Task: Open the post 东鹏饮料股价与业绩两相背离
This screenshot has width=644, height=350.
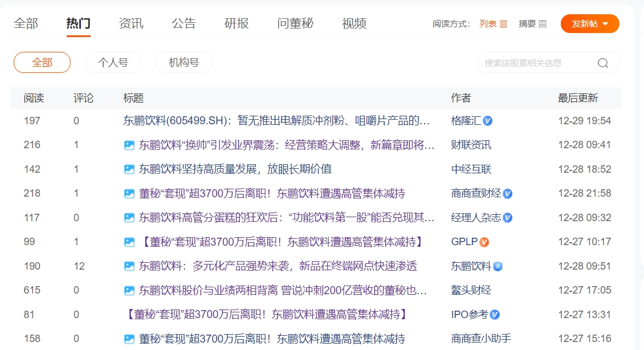Action: click(x=283, y=291)
